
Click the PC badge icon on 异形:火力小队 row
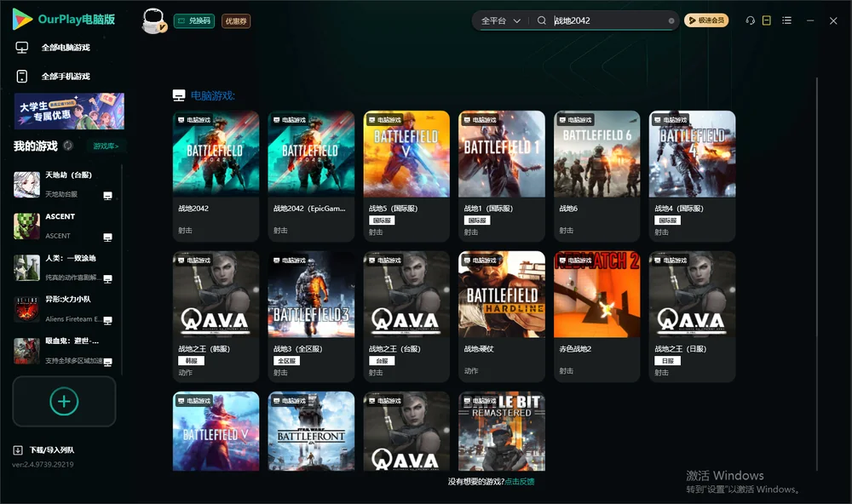[x=107, y=320]
